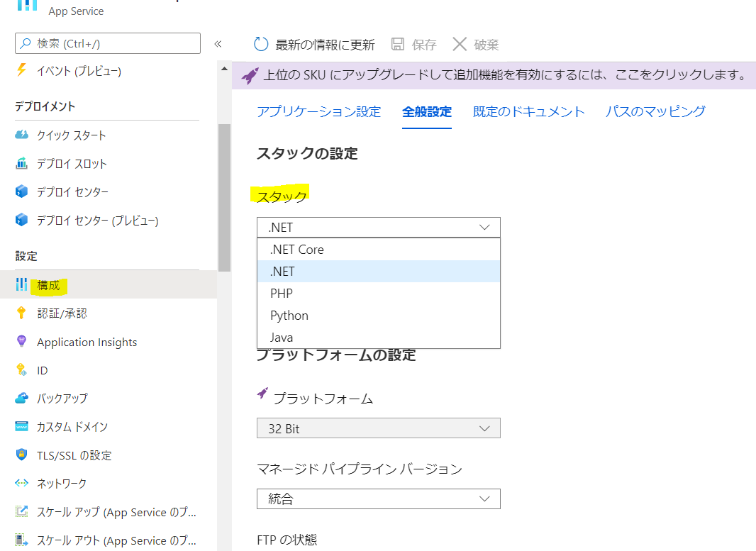
Task: Click the デプロイメント section heading
Action: click(x=45, y=106)
